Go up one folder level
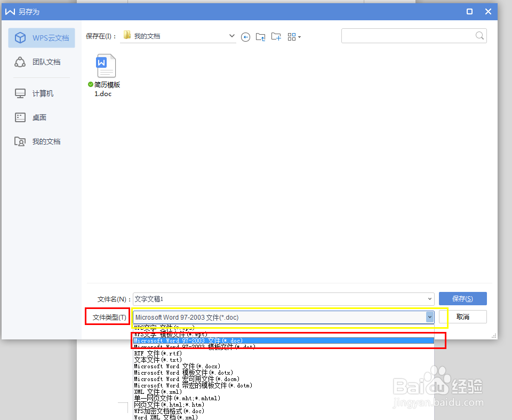Viewport: 512px width, 420px height. tap(261, 37)
